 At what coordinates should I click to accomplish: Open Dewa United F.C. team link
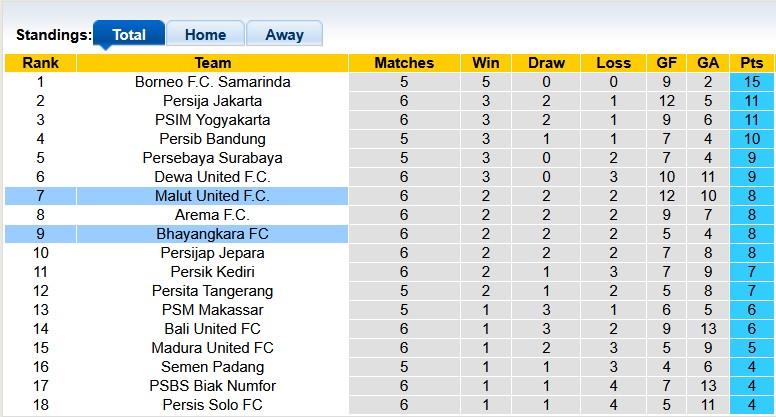[x=212, y=177]
